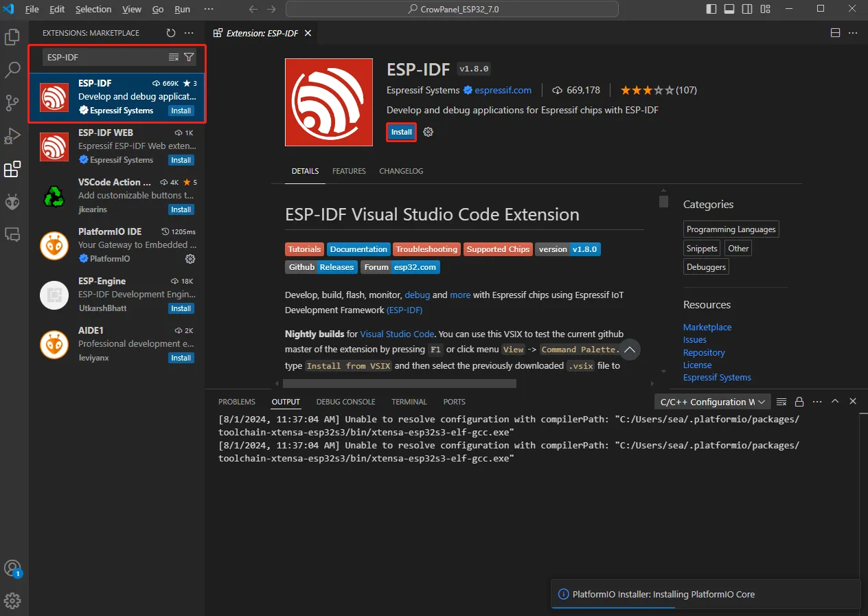Screen dimensions: 868x616
Task: Open the Selection menu
Action: 93,10
